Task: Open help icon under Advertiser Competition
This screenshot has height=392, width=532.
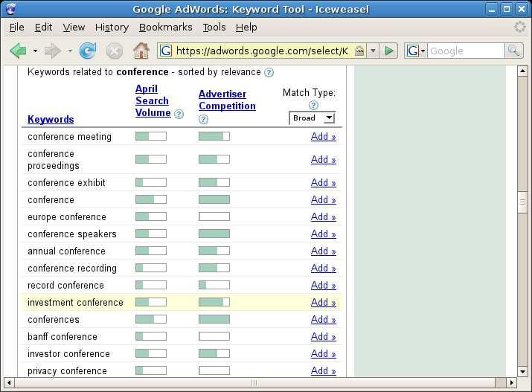Action: (x=203, y=119)
